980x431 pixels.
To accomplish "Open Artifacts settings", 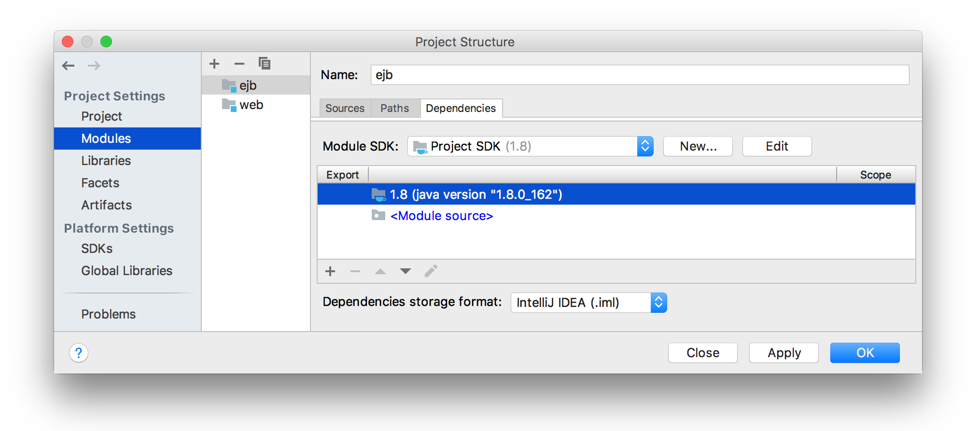I will tap(106, 205).
